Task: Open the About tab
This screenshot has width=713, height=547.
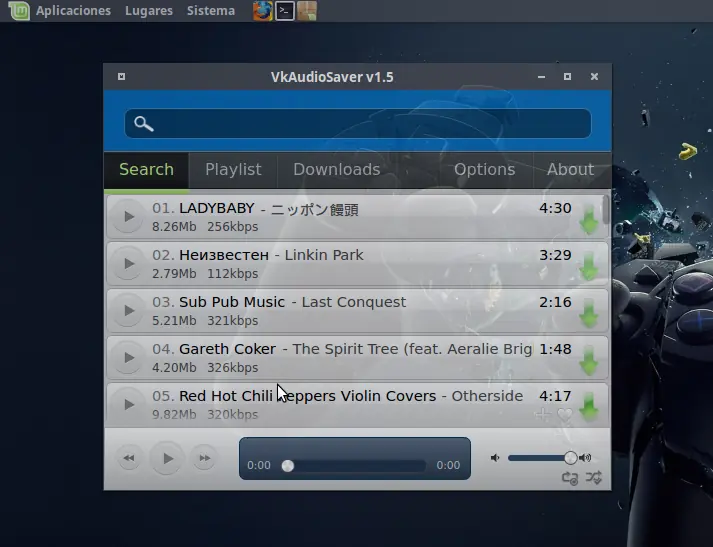Action: click(570, 170)
